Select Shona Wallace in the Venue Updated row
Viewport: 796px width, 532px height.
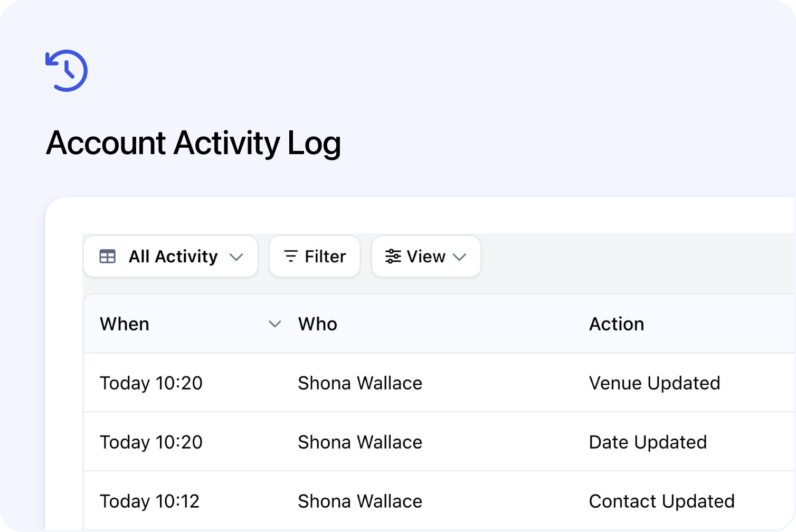click(x=360, y=383)
